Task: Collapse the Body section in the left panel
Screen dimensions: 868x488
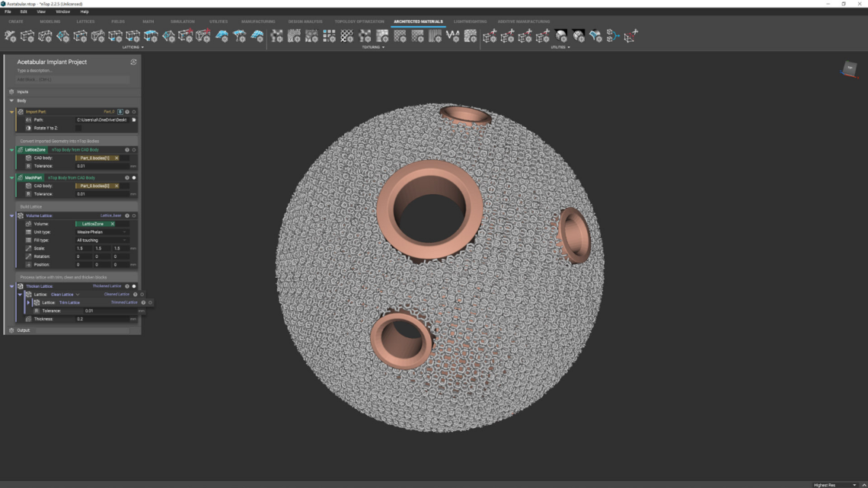Action: click(x=11, y=100)
